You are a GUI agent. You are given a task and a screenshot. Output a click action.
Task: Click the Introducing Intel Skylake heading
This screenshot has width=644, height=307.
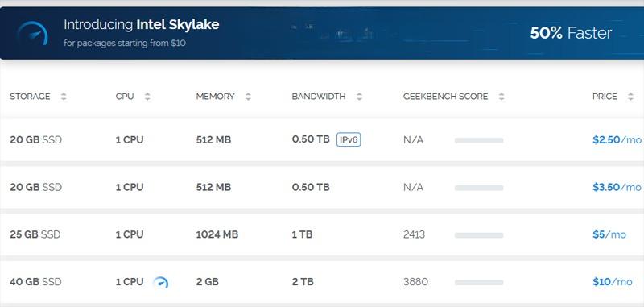click(142, 25)
